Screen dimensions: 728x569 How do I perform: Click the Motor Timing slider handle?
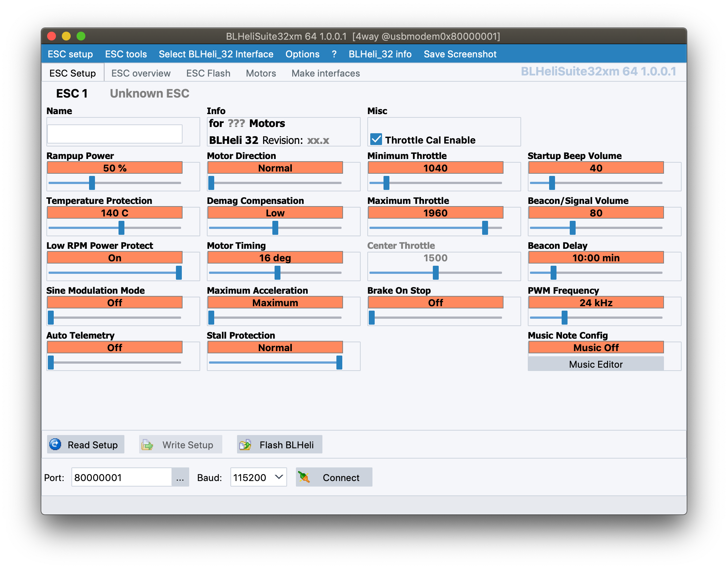(x=278, y=272)
